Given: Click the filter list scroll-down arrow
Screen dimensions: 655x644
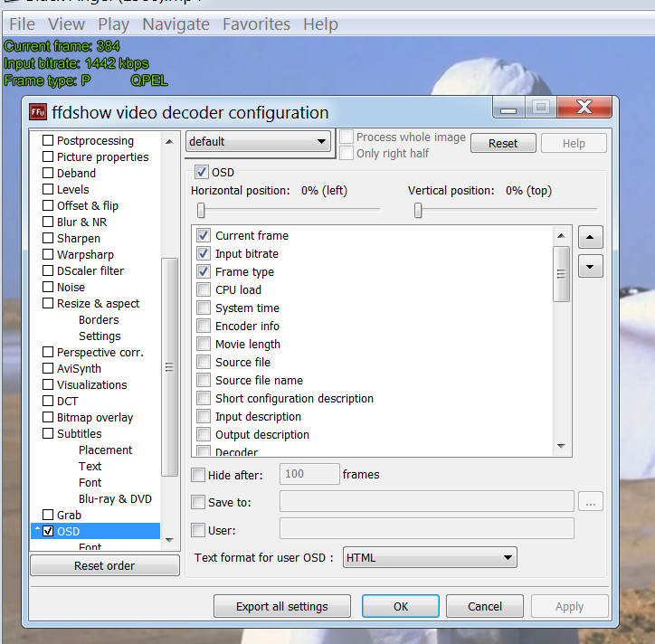Looking at the screenshot, I should pos(169,540).
